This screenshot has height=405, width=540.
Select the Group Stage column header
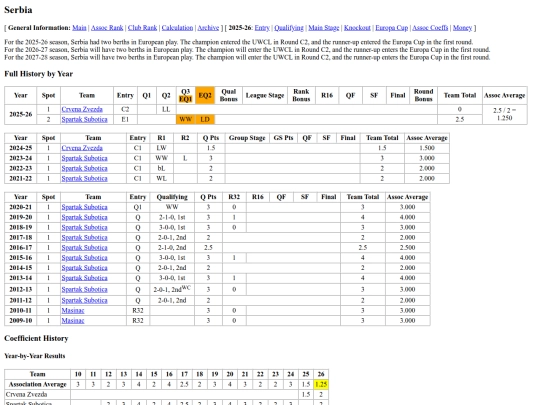click(247, 138)
